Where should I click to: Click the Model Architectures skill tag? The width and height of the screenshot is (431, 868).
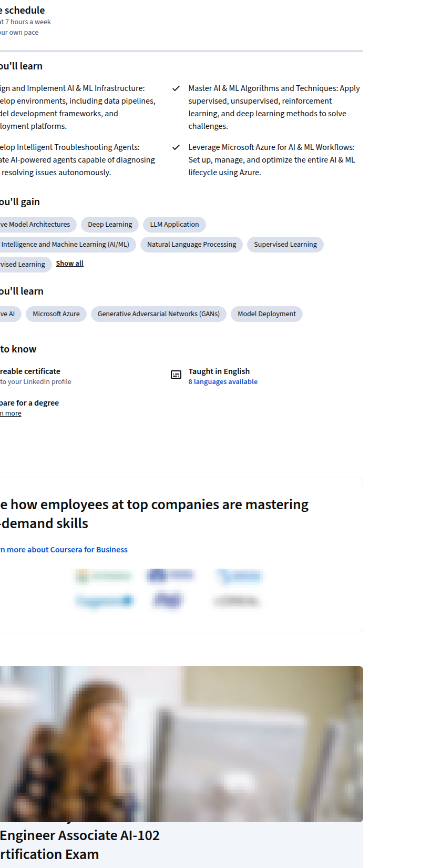tap(38, 225)
